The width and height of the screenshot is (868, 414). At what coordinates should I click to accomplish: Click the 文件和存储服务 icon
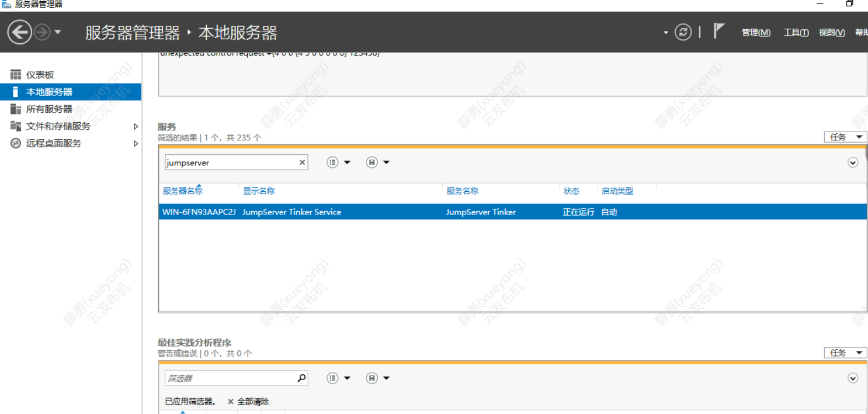pyautogui.click(x=16, y=126)
